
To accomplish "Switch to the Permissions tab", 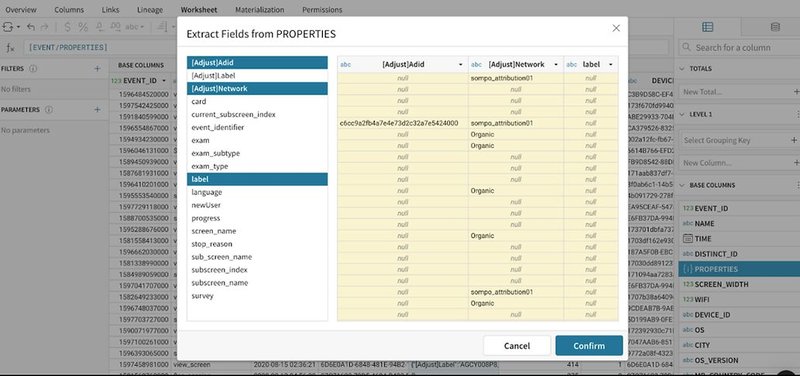I will (x=322, y=10).
